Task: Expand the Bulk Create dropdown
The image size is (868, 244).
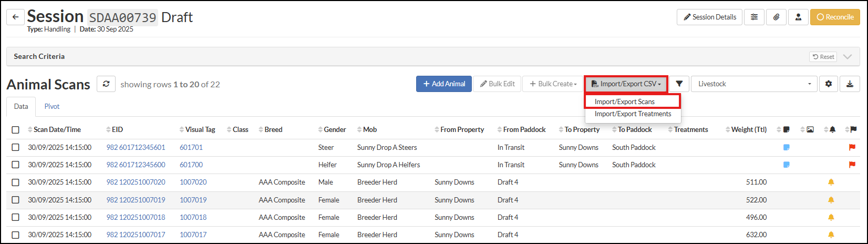Action: coord(553,84)
